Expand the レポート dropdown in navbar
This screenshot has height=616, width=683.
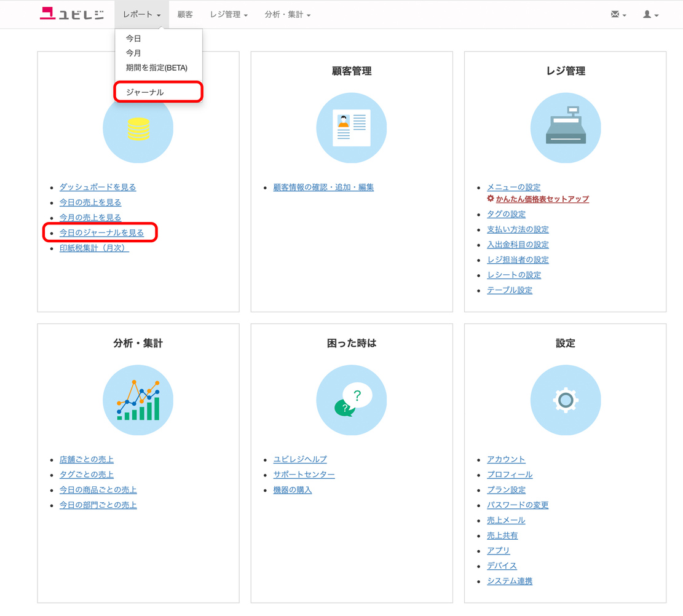pos(141,14)
